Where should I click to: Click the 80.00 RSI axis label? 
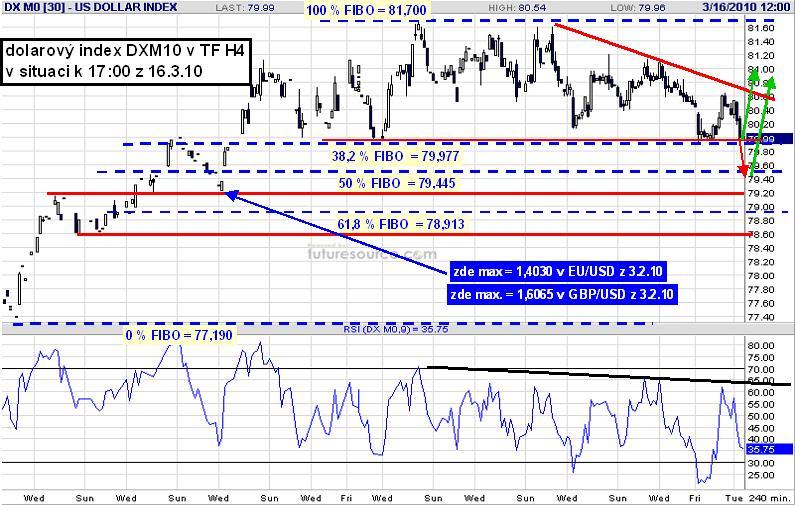[761, 346]
